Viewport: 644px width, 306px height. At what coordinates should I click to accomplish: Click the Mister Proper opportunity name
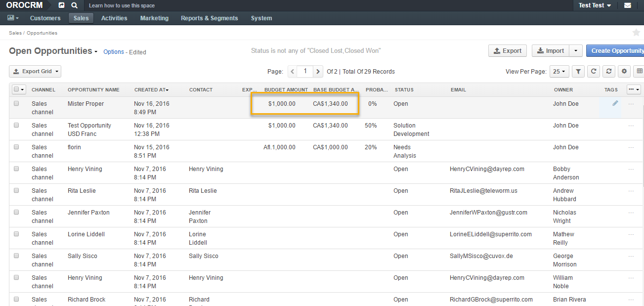click(x=86, y=104)
